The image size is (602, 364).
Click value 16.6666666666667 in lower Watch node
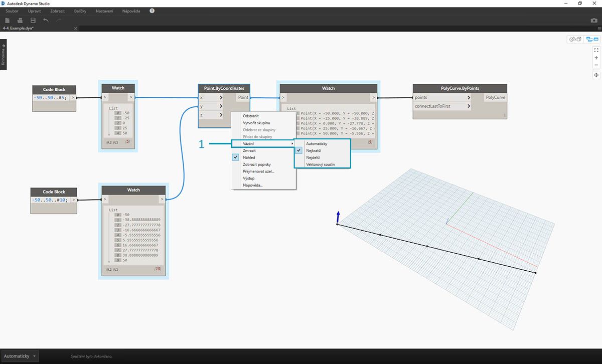click(x=140, y=245)
